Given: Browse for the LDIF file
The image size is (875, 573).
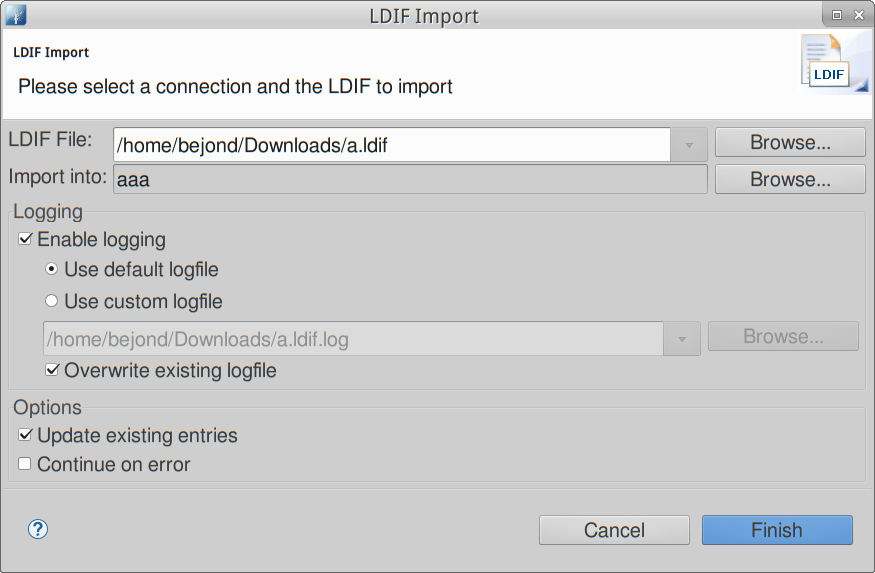Looking at the screenshot, I should click(790, 142).
